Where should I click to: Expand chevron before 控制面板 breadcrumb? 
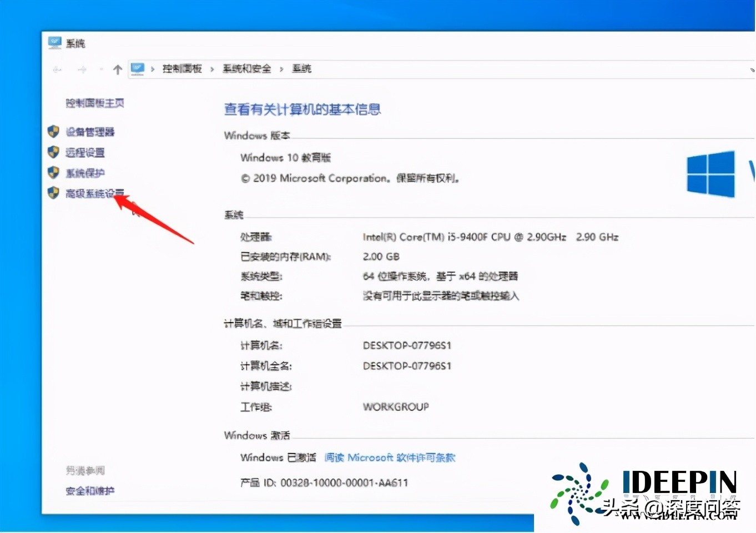pyautogui.click(x=152, y=69)
